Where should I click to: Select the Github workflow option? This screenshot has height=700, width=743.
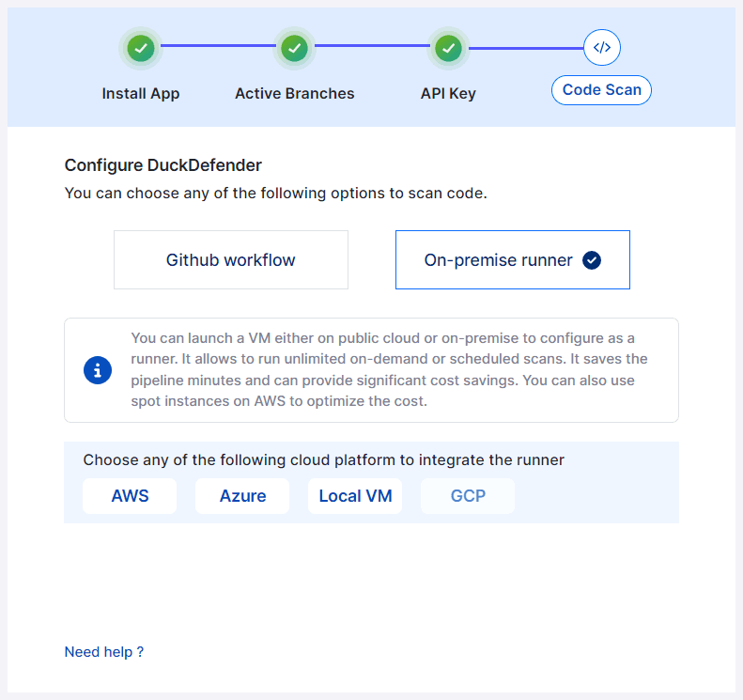[x=231, y=259]
